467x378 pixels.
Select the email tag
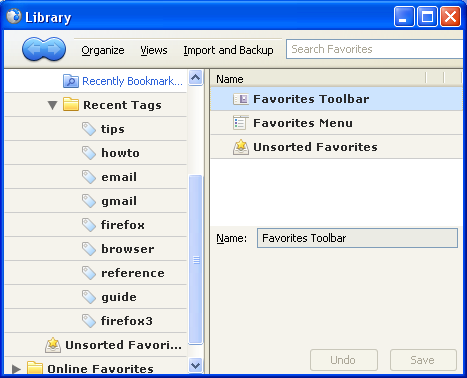pyautogui.click(x=119, y=177)
